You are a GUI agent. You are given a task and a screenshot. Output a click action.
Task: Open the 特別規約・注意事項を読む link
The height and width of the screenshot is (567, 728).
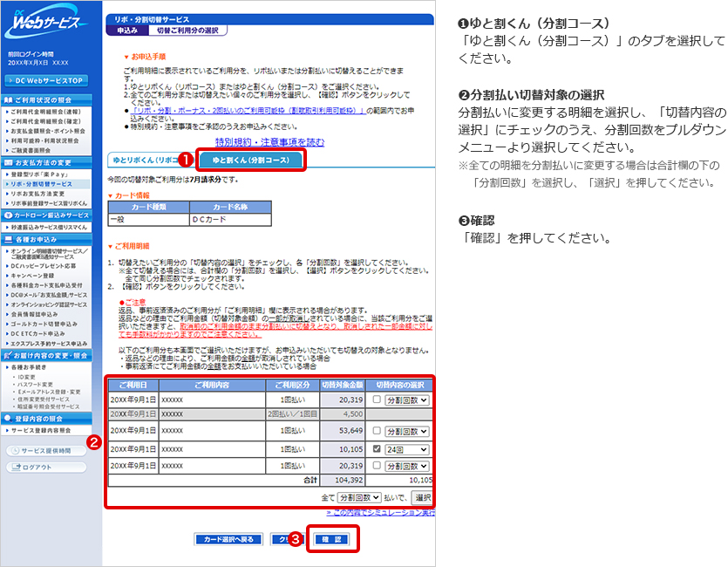coord(269,141)
